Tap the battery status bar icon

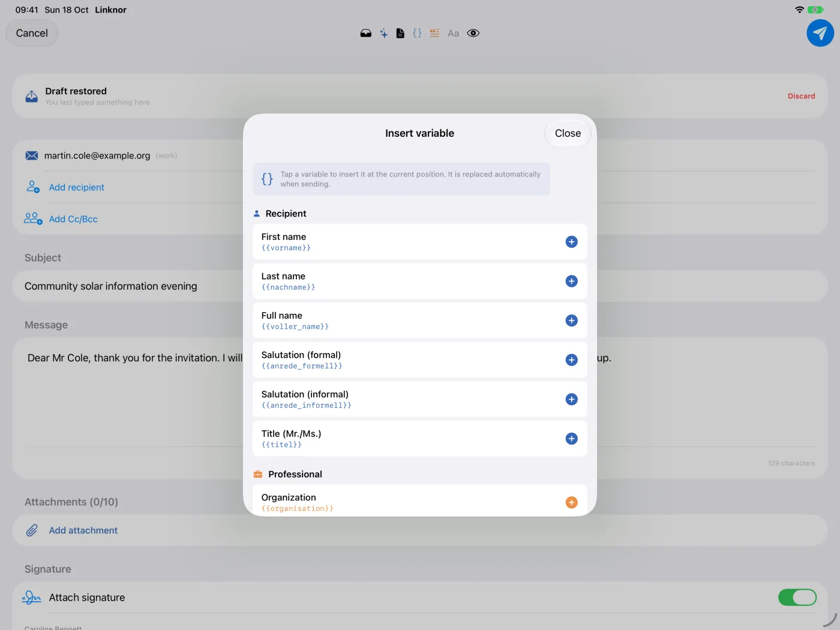click(816, 10)
